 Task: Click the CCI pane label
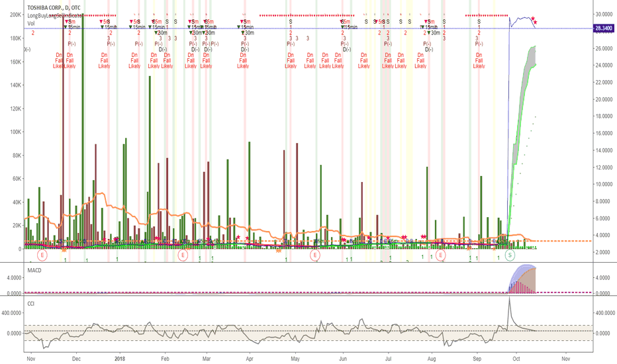(x=30, y=303)
